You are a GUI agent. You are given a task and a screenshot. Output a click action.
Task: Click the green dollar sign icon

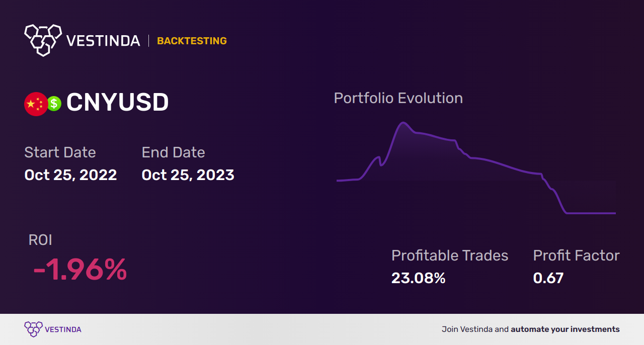(x=54, y=104)
